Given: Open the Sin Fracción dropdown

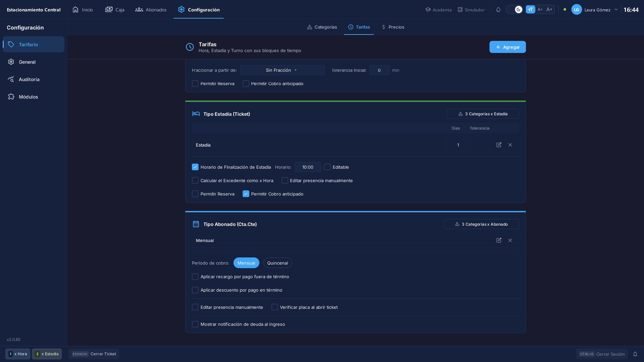Looking at the screenshot, I should tap(282, 70).
